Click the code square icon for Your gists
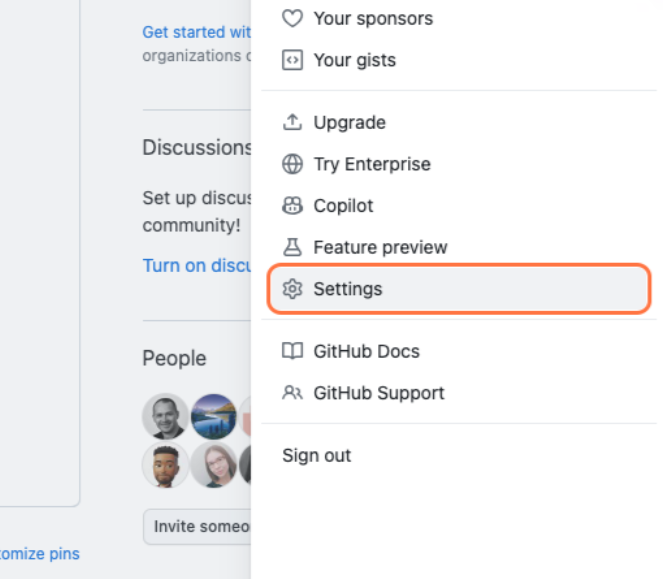 click(x=292, y=60)
